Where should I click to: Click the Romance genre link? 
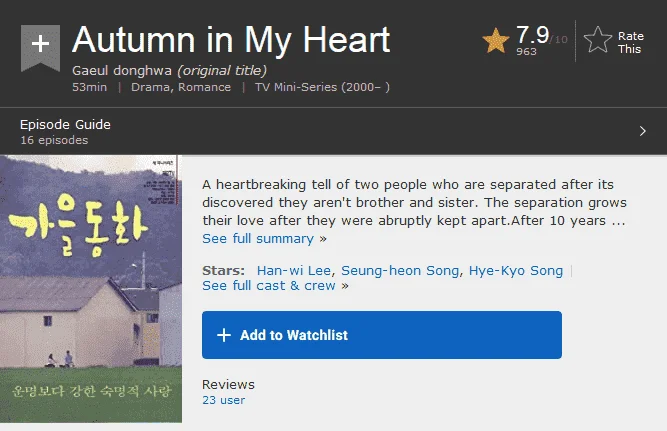(204, 87)
